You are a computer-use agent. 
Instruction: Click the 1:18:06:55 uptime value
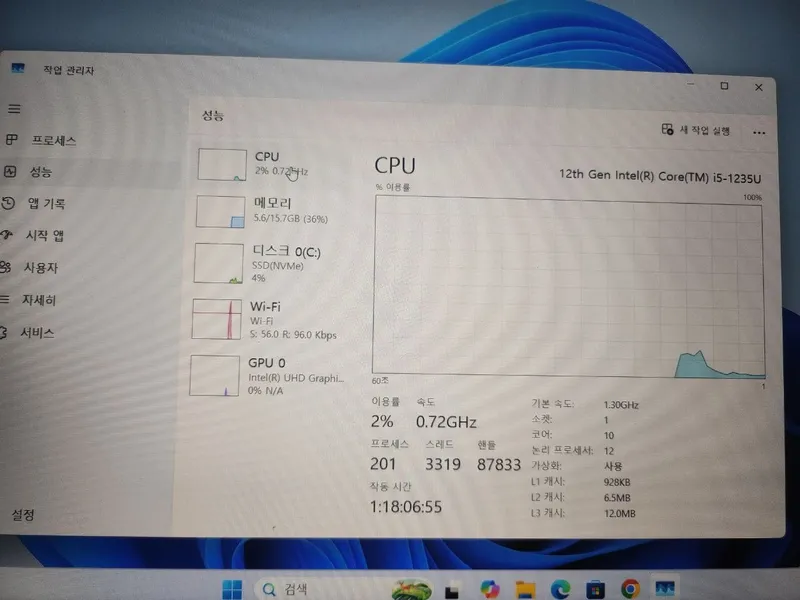point(406,507)
